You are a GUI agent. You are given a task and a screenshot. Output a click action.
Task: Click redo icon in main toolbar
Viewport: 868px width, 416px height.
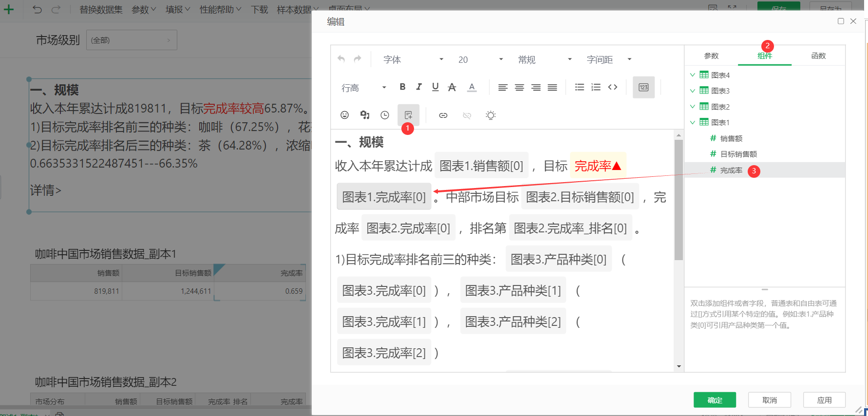tap(56, 9)
